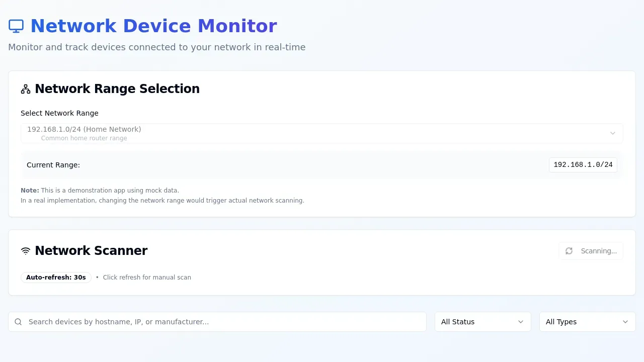The height and width of the screenshot is (362, 644).
Task: Click the chevron on the network range selector
Action: 613,133
